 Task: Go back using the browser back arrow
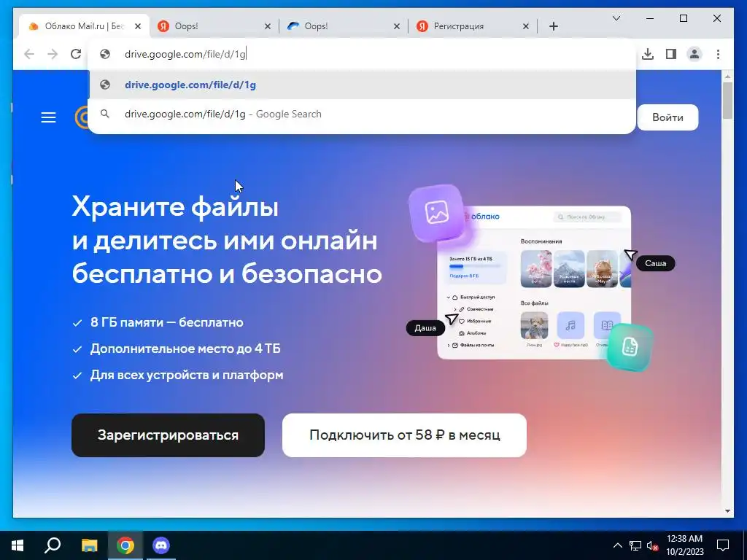tap(29, 54)
